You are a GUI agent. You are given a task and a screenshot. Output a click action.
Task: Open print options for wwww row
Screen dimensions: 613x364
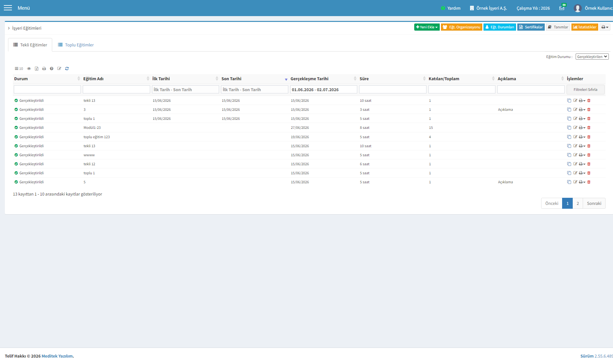582,155
